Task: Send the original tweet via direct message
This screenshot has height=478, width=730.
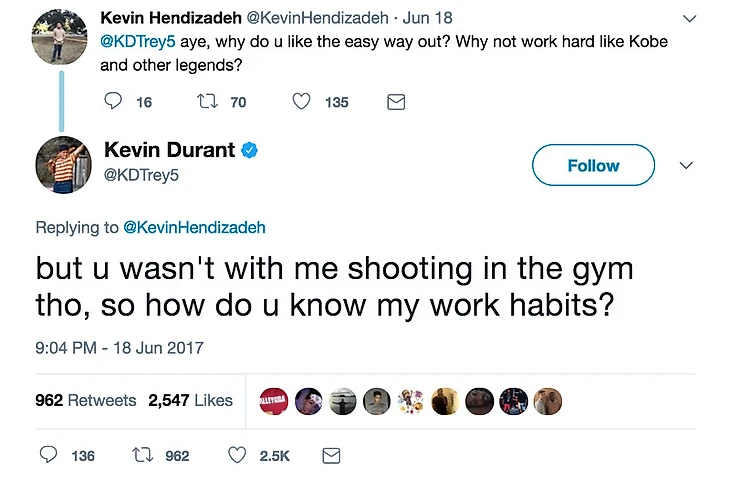Action: pyautogui.click(x=395, y=102)
